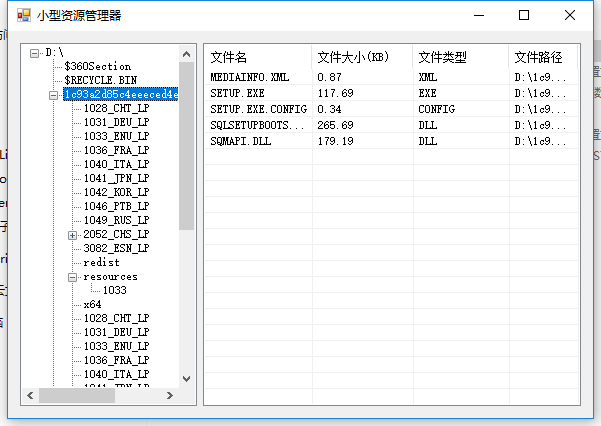Maximize the 小型资源管理器 window
This screenshot has height=426, width=601.
[x=524, y=15]
